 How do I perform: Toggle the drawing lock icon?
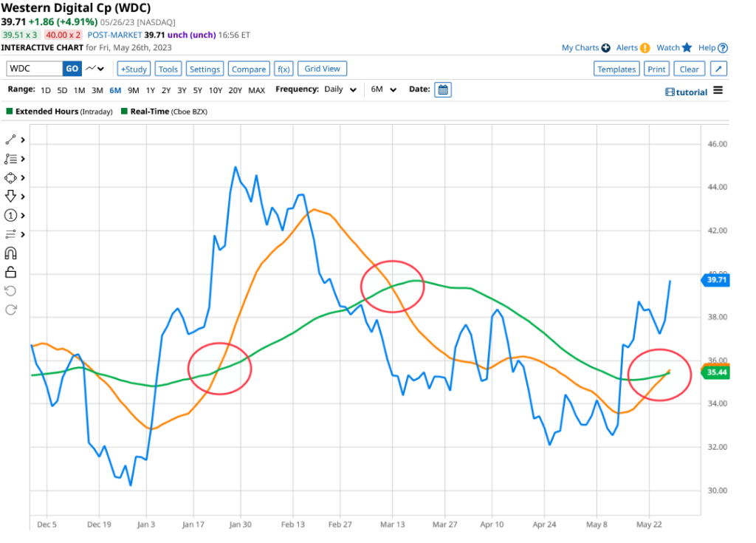tap(11, 272)
